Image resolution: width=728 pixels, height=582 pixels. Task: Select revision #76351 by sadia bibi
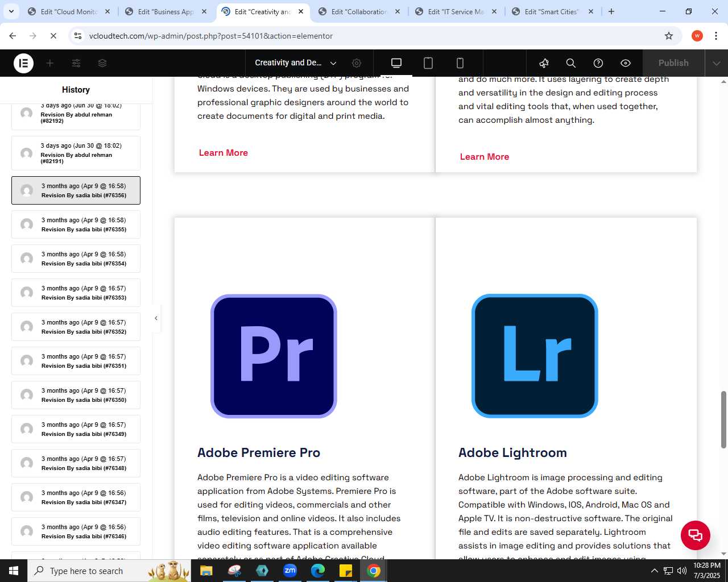(x=76, y=361)
